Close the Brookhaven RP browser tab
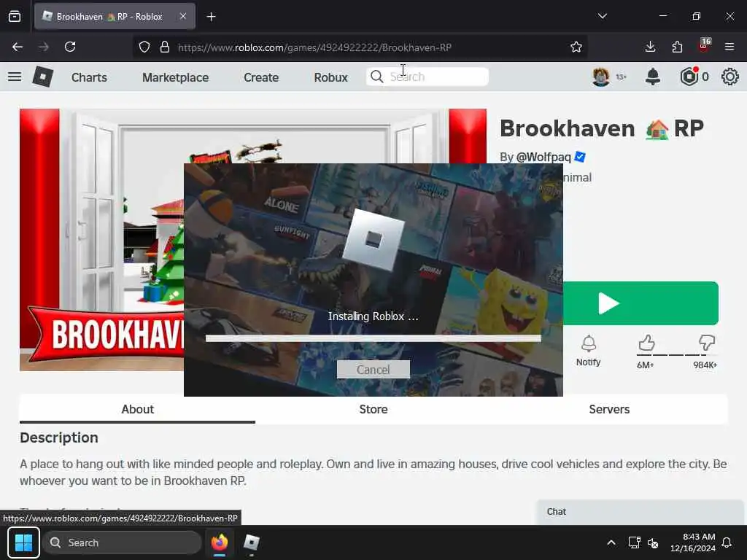 183,16
